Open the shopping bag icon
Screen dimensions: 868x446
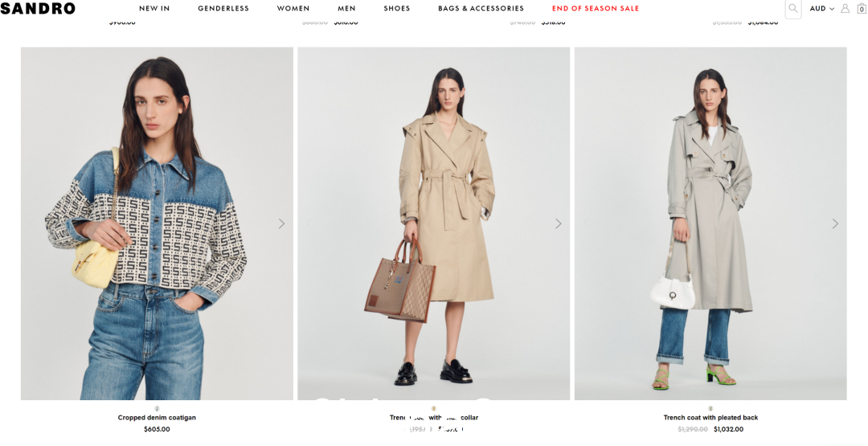(x=862, y=8)
